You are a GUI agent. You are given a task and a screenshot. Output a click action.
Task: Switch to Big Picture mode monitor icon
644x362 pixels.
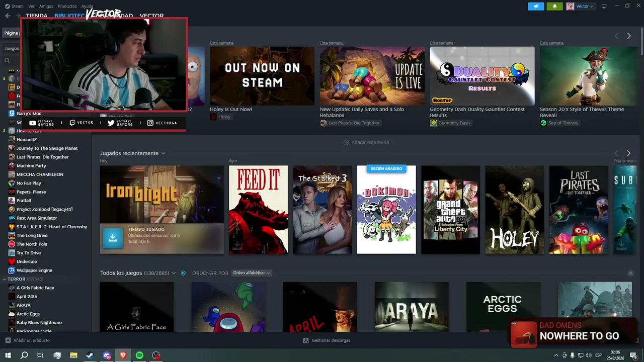[x=604, y=6]
